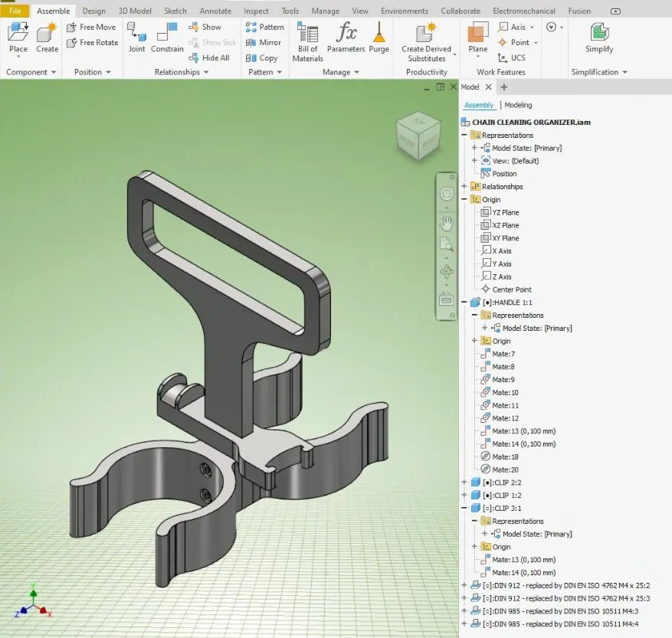Switch to the Design ribbon tab
Image resolution: width=672 pixels, height=638 pixels.
pos(93,11)
